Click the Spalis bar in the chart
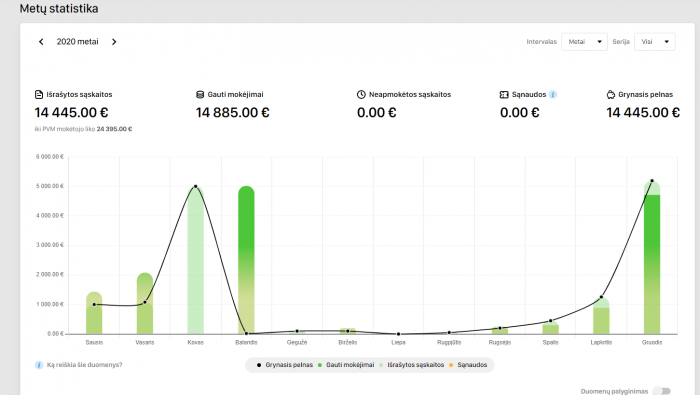 [550, 328]
